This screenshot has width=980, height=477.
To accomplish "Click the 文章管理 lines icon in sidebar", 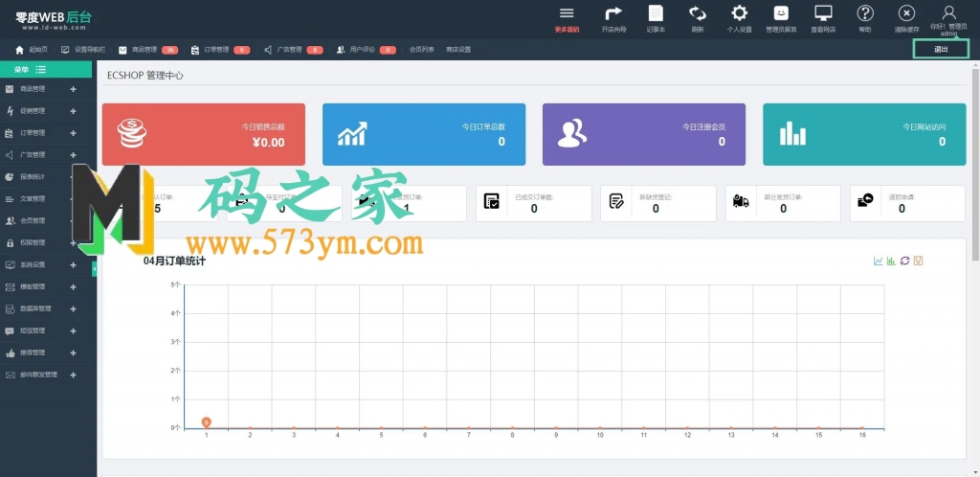I will pyautogui.click(x=10, y=199).
